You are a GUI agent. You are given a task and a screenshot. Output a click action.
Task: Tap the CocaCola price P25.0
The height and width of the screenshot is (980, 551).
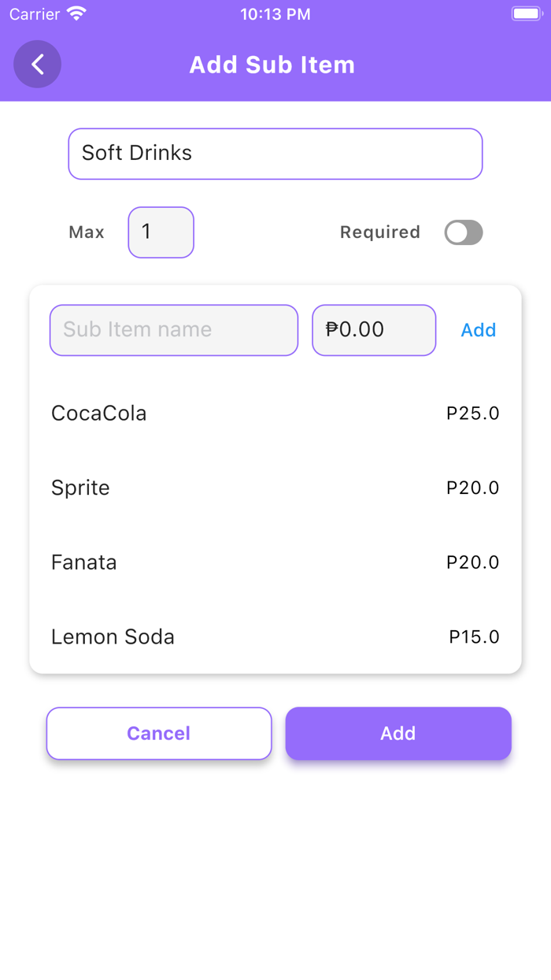472,414
